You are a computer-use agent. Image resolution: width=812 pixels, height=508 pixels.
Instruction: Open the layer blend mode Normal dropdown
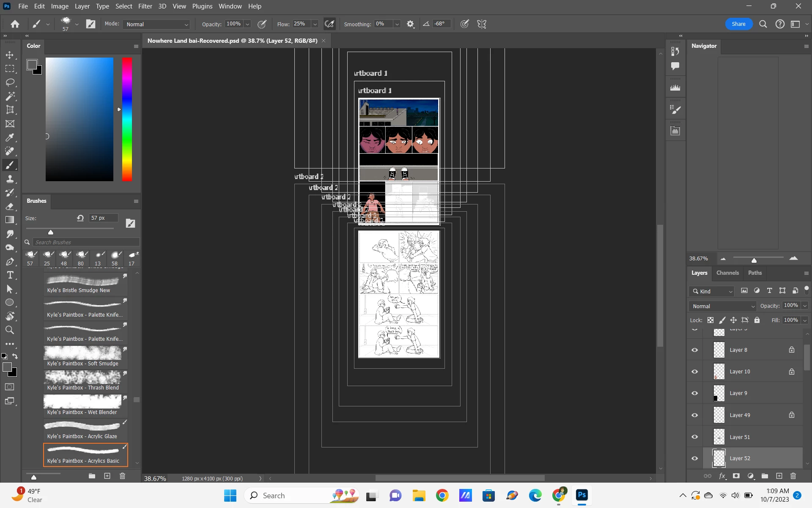(x=722, y=306)
